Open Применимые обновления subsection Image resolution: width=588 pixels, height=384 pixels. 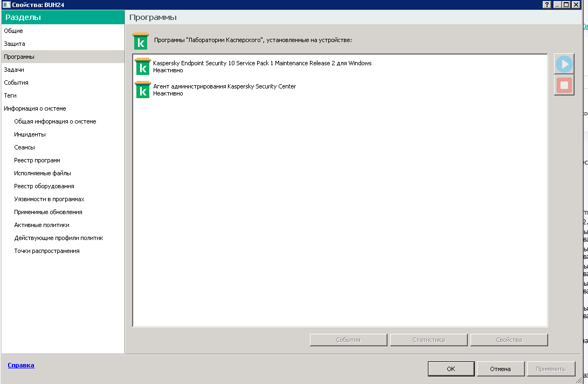tap(48, 212)
